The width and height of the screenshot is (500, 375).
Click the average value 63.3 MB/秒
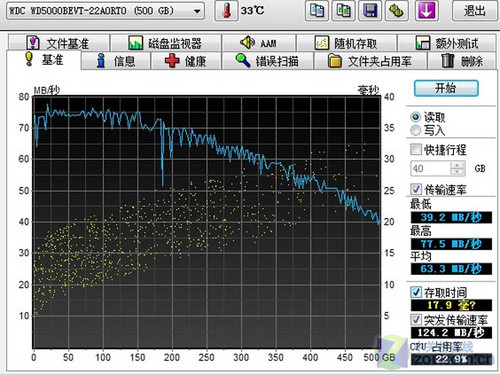[451, 269]
